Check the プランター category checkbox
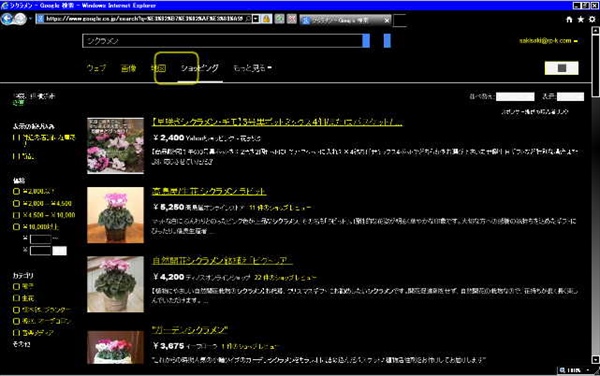The width and height of the screenshot is (600, 376). point(16,310)
